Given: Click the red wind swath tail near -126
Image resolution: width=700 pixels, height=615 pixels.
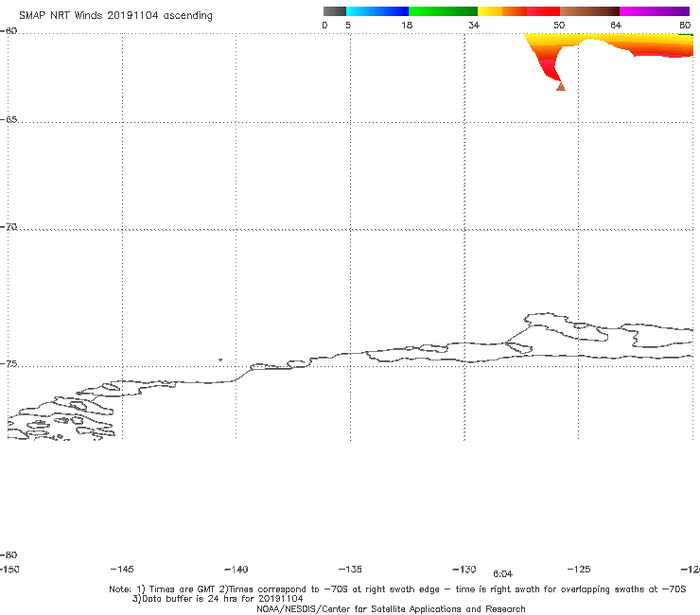Looking at the screenshot, I should pyautogui.click(x=551, y=69).
